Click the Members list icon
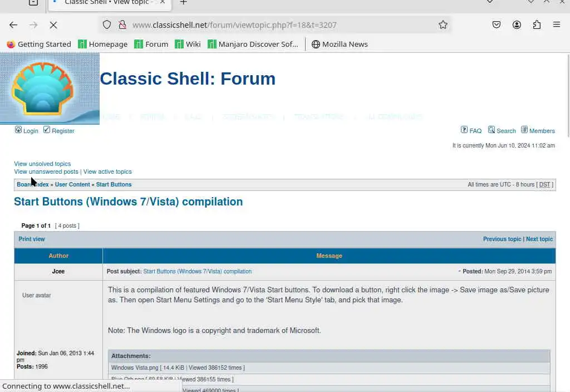Screen dimensions: 570x392 click(524, 130)
